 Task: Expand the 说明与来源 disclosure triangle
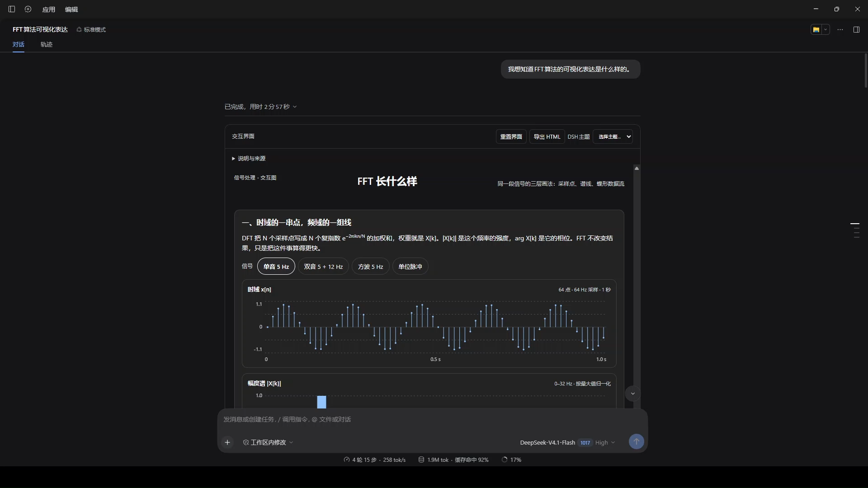click(x=249, y=159)
